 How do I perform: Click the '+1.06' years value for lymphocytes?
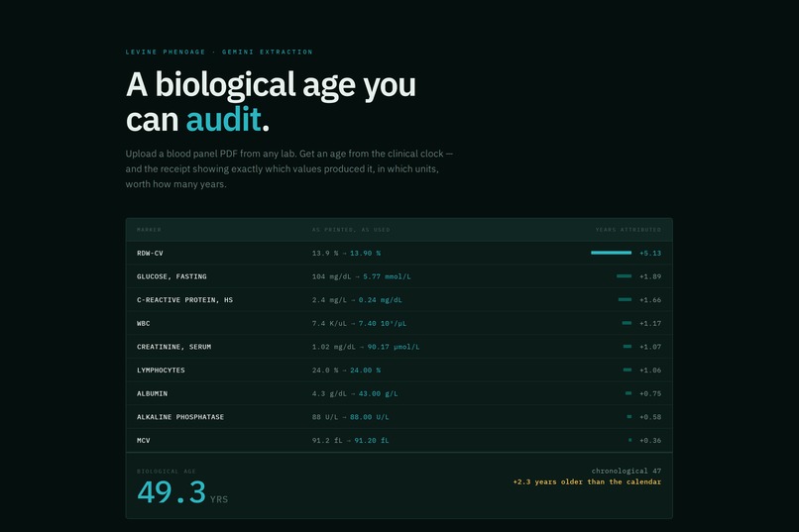point(650,371)
